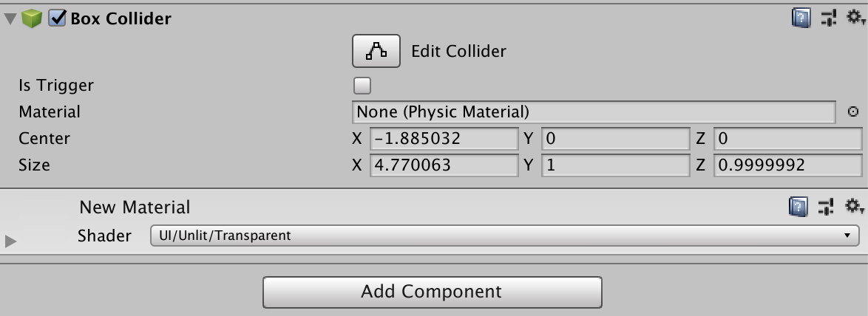This screenshot has width=868, height=316.
Task: Click the Physic Material object picker circle
Action: coord(852,112)
